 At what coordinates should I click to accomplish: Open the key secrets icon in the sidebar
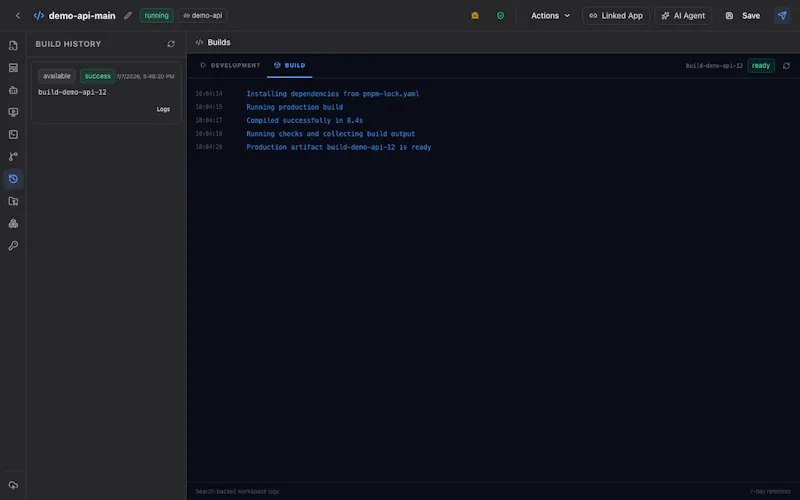point(13,245)
